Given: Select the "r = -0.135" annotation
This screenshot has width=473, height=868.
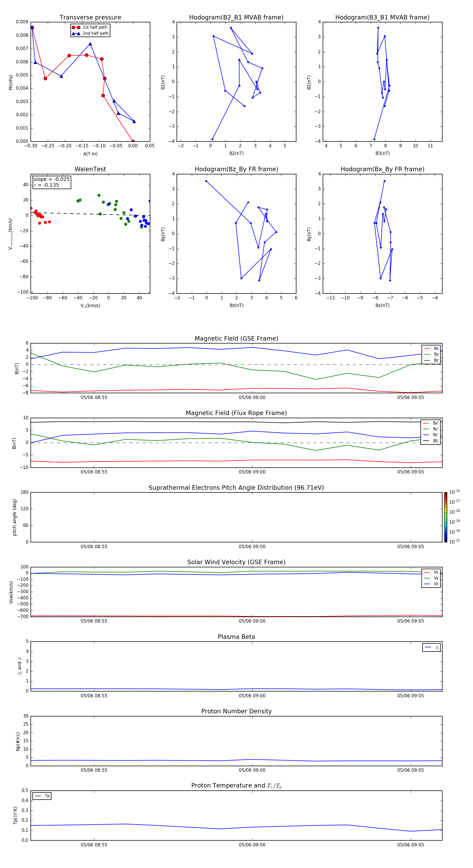Looking at the screenshot, I should pyautogui.click(x=47, y=185).
